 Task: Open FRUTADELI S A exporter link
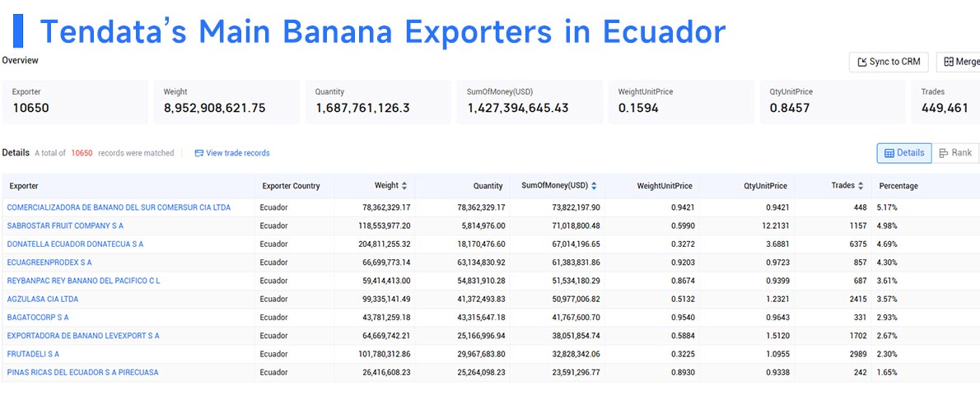[x=33, y=355]
